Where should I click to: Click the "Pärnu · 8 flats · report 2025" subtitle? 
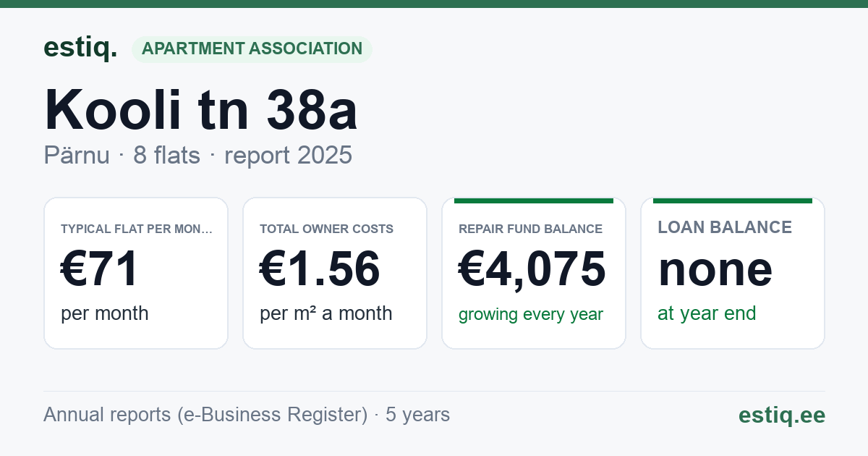[197, 155]
